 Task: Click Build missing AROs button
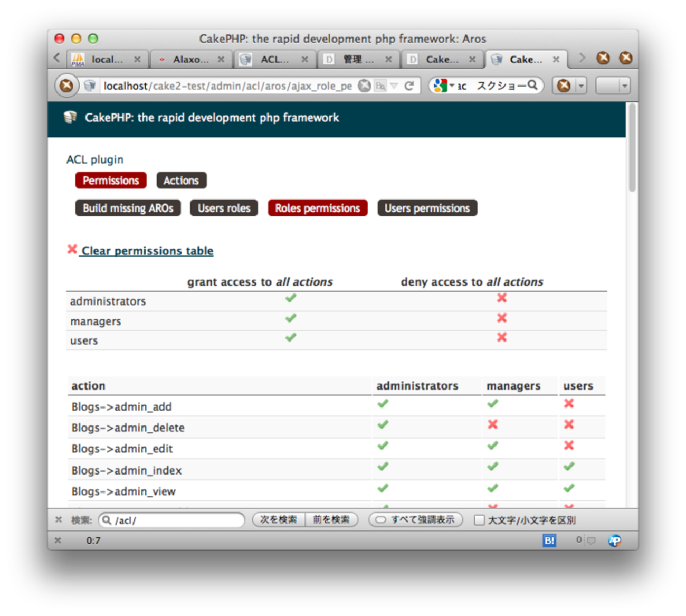click(128, 208)
